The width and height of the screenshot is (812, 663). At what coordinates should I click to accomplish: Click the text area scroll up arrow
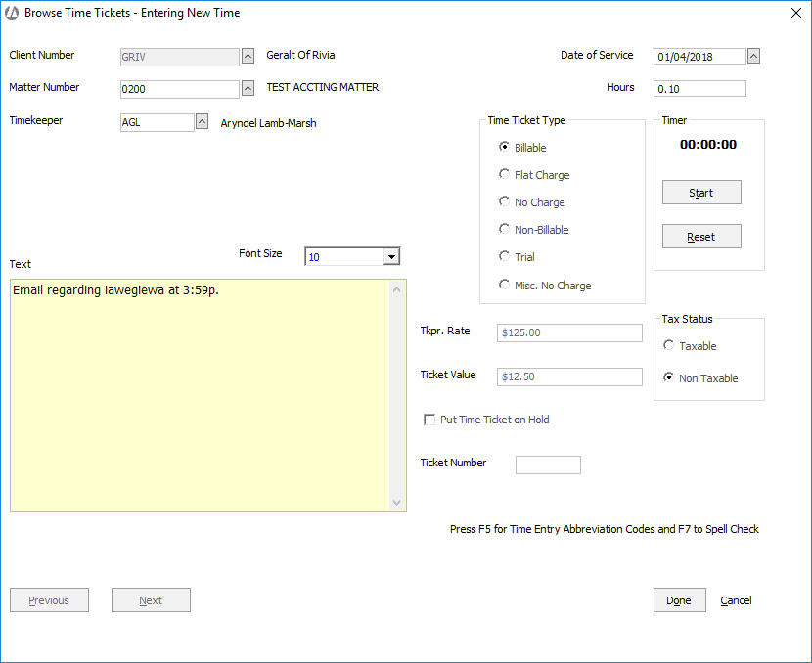(396, 289)
